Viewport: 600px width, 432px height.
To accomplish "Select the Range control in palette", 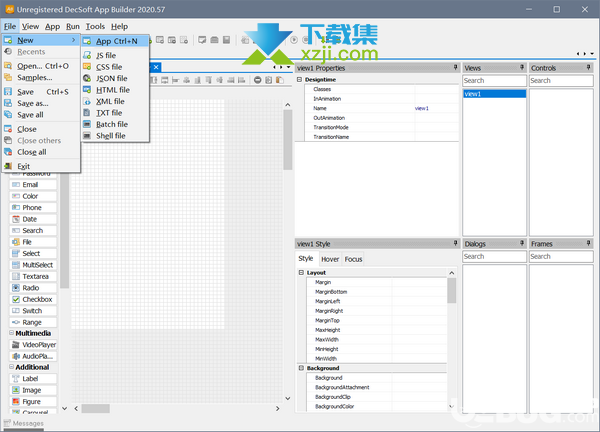I will click(x=33, y=322).
